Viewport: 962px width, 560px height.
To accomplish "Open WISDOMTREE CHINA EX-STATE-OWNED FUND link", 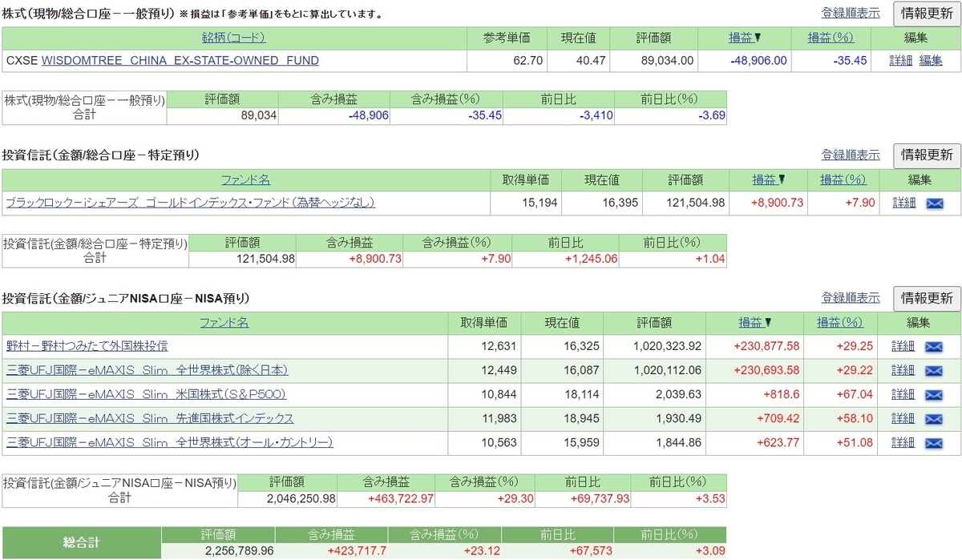I will point(180,60).
